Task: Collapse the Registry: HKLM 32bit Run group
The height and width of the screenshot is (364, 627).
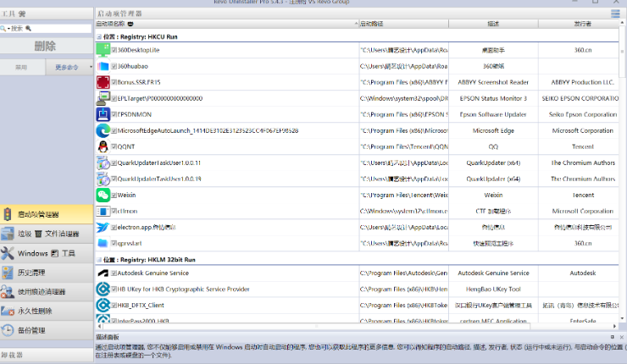Action: pos(98,260)
